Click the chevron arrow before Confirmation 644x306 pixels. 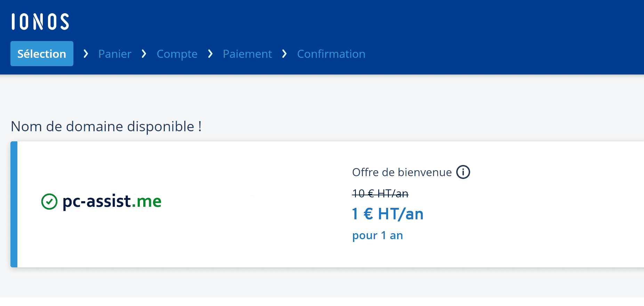coord(284,54)
